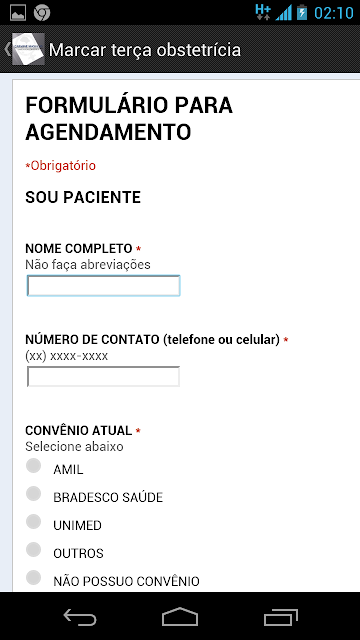
Task: Select NÃO POSSUO CONVÊNIO radio option
Action: 33,577
